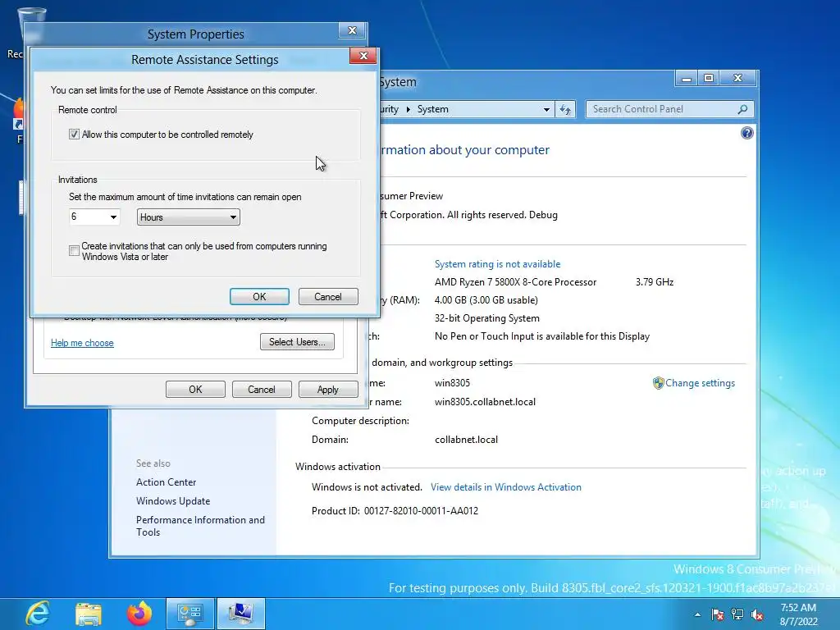840x630 pixels.
Task: Launch Firefox from the taskbar
Action: (x=139, y=614)
